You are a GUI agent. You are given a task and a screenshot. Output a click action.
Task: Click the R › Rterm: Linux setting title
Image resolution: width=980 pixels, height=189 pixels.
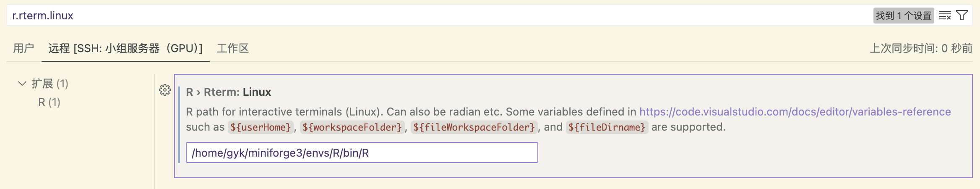click(229, 92)
